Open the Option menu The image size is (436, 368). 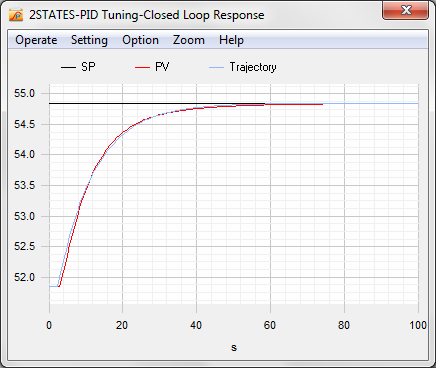point(140,40)
